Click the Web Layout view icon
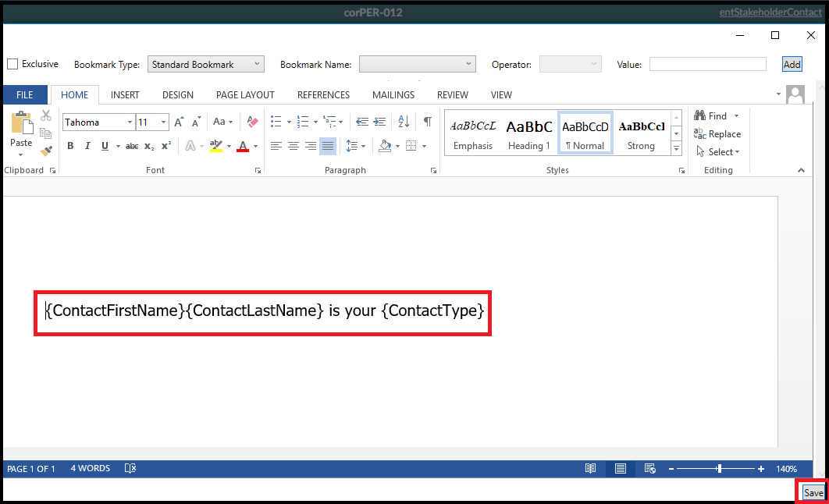The width and height of the screenshot is (829, 504). [649, 469]
